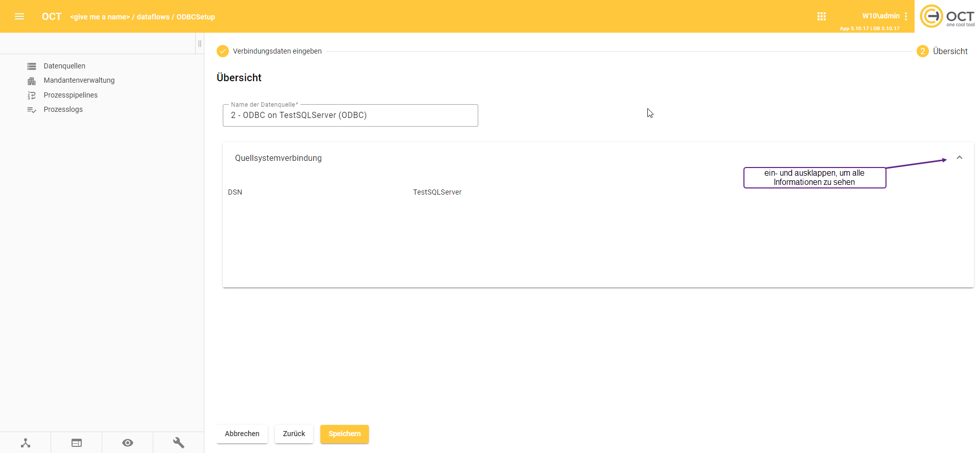Click the Abbrechen button
Image resolution: width=980 pixels, height=453 pixels.
point(242,434)
